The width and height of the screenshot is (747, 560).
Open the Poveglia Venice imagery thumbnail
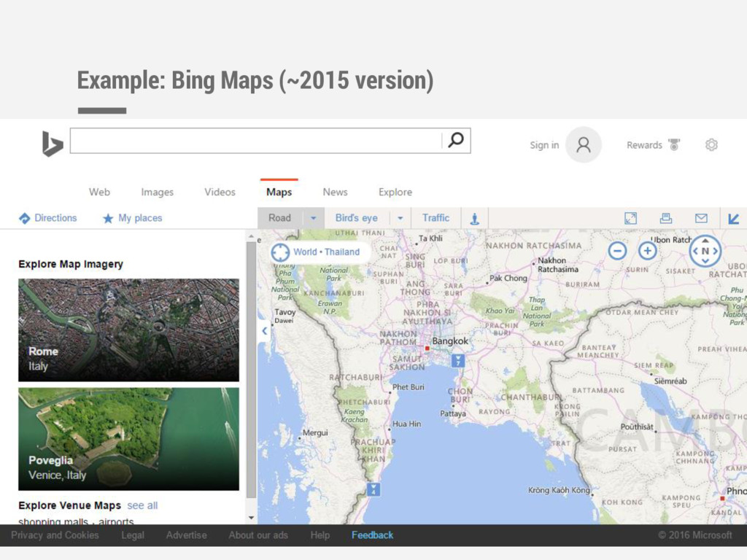[x=128, y=439]
